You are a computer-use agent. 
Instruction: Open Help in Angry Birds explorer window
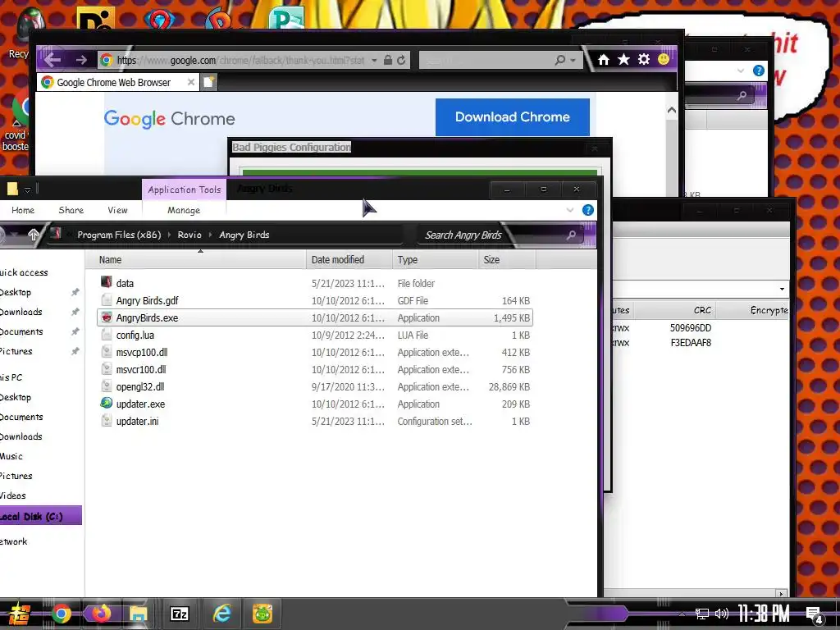pyautogui.click(x=587, y=210)
